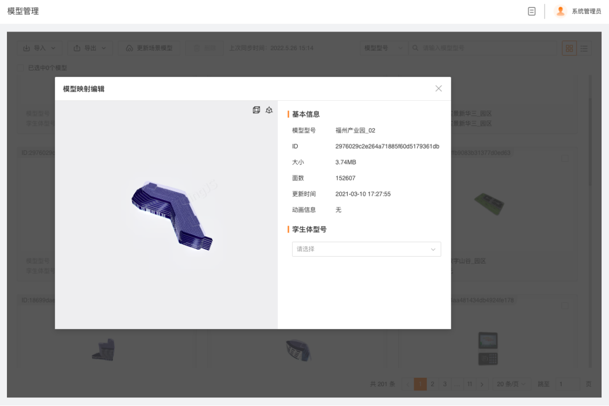Click the 更新场景模型 button
The image size is (609, 406).
149,48
